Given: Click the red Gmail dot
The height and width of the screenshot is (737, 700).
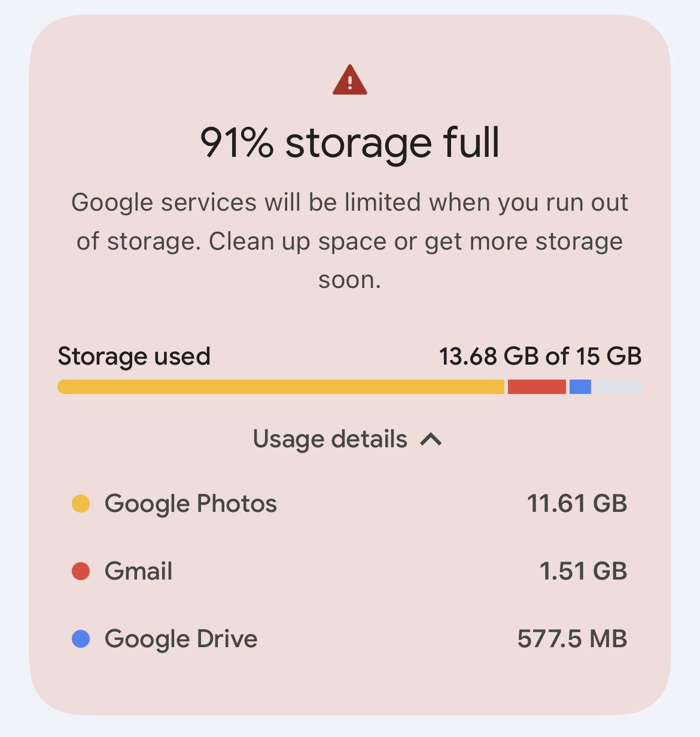Looking at the screenshot, I should coord(81,571).
